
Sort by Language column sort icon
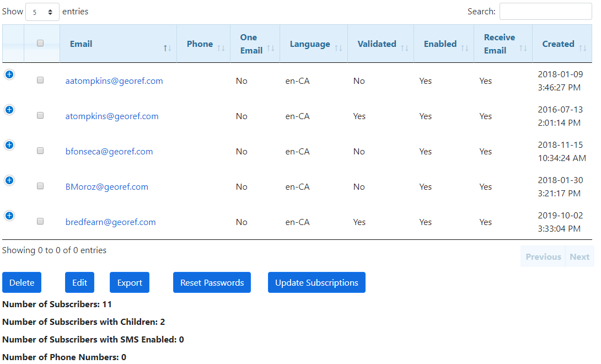(339, 49)
